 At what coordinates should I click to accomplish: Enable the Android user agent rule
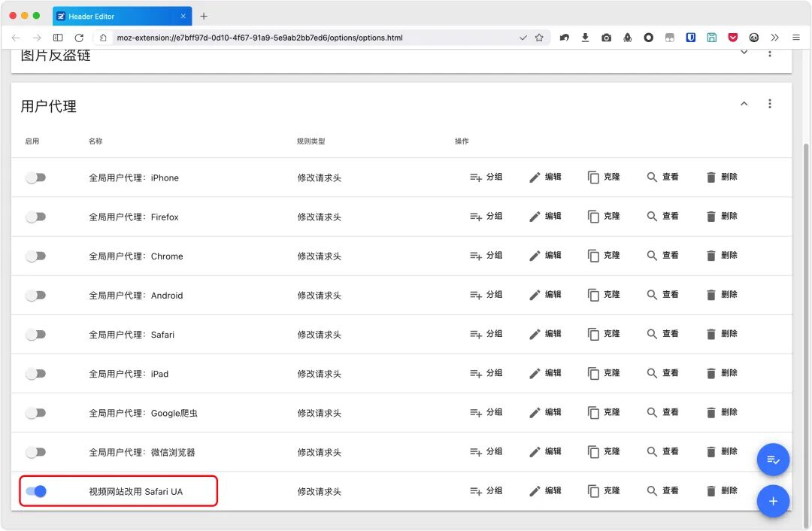pyautogui.click(x=36, y=296)
